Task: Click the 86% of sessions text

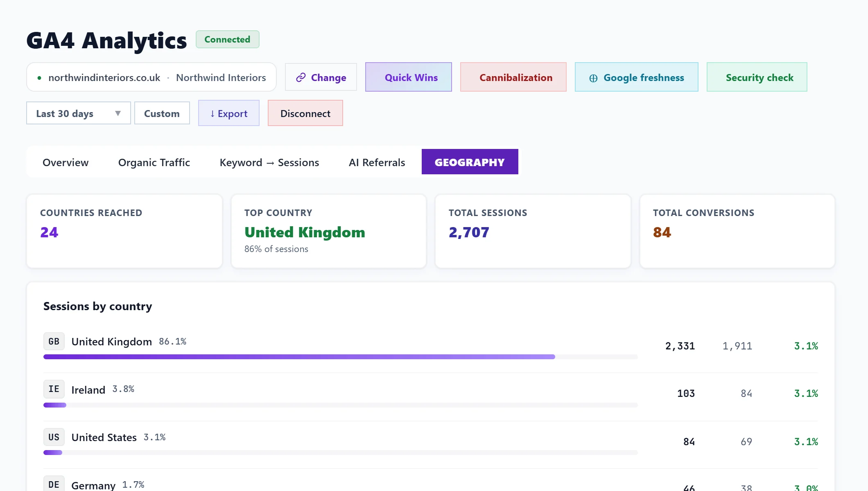Action: pyautogui.click(x=276, y=249)
